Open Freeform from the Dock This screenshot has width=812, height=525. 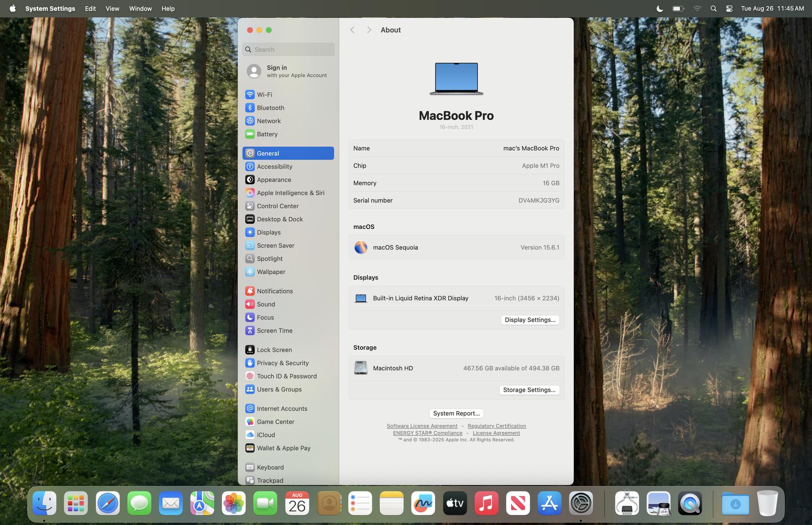pos(423,503)
